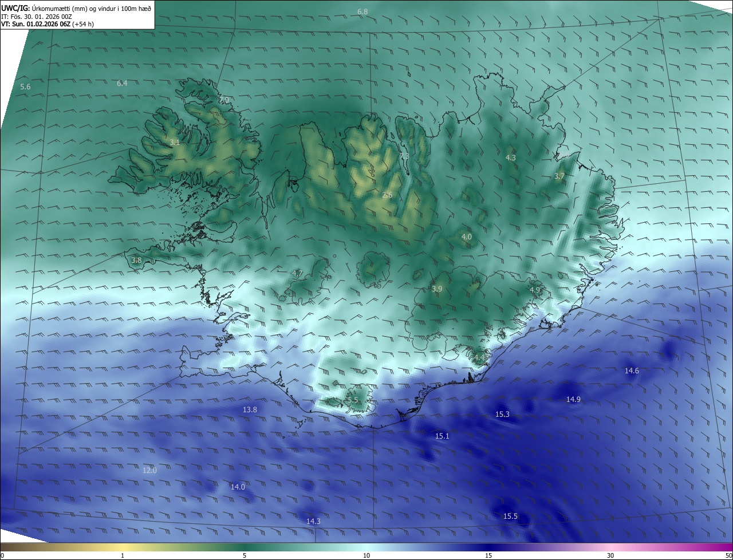Select the 15.1 value label over the ocean

tap(442, 436)
